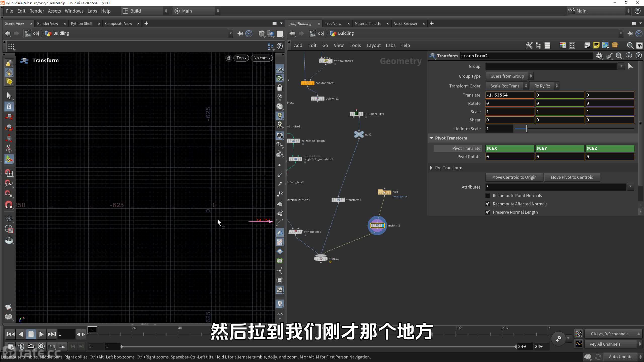
Task: Expand the Pre-Transform section
Action: (431, 168)
